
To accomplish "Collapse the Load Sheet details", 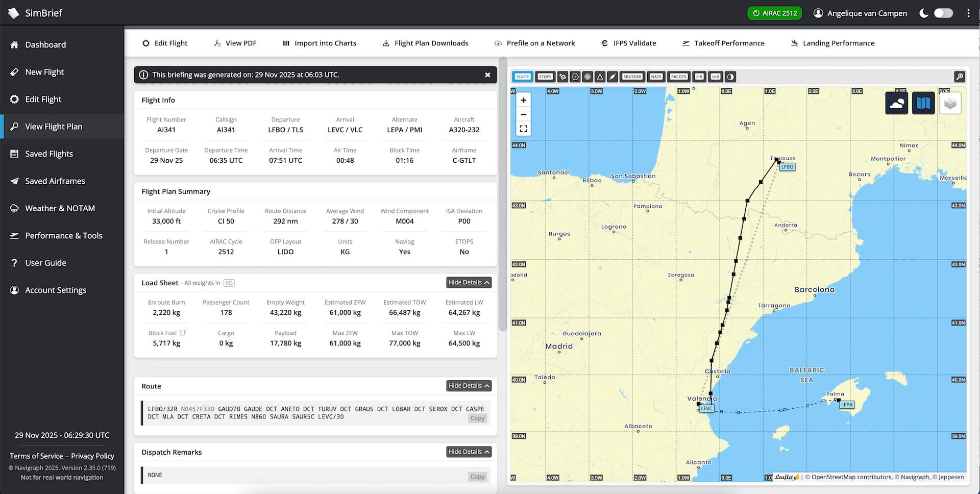I will 469,283.
